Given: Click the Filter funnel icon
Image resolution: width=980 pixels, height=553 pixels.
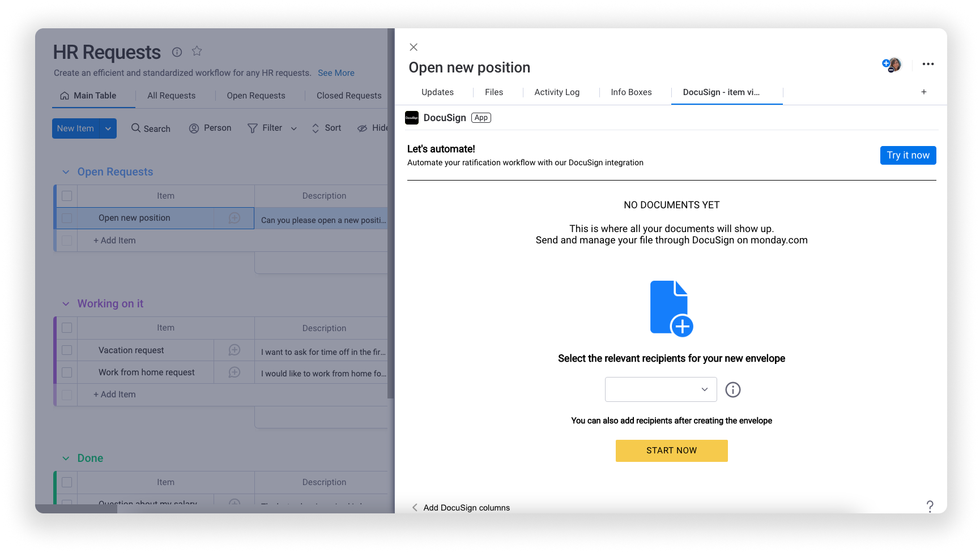Looking at the screenshot, I should pos(253,128).
